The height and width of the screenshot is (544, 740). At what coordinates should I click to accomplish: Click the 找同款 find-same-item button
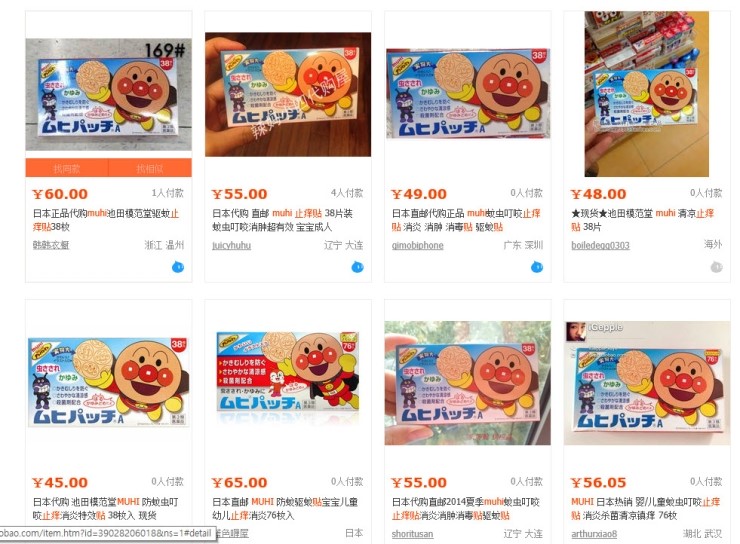click(x=67, y=168)
